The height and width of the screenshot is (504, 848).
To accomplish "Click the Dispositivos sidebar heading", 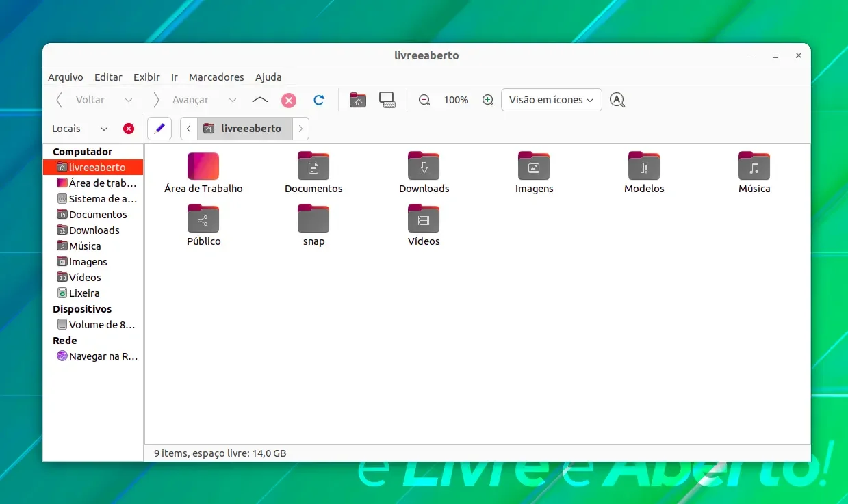I will 82,309.
